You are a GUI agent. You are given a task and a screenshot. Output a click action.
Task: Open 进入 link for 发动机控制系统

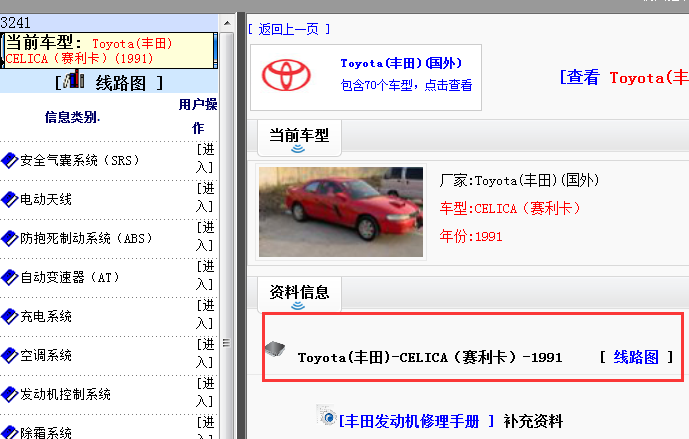coord(205,392)
